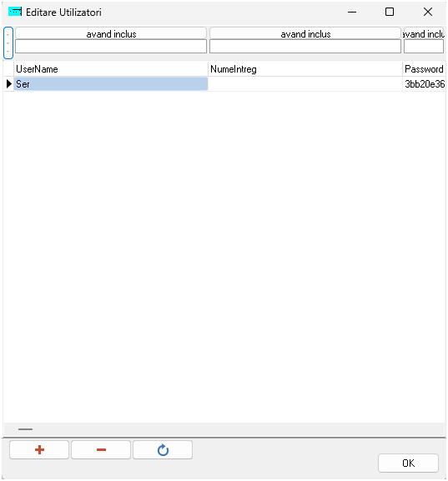Image resolution: width=448 pixels, height=481 pixels.
Task: Select the Ser username cell
Action: [111, 83]
